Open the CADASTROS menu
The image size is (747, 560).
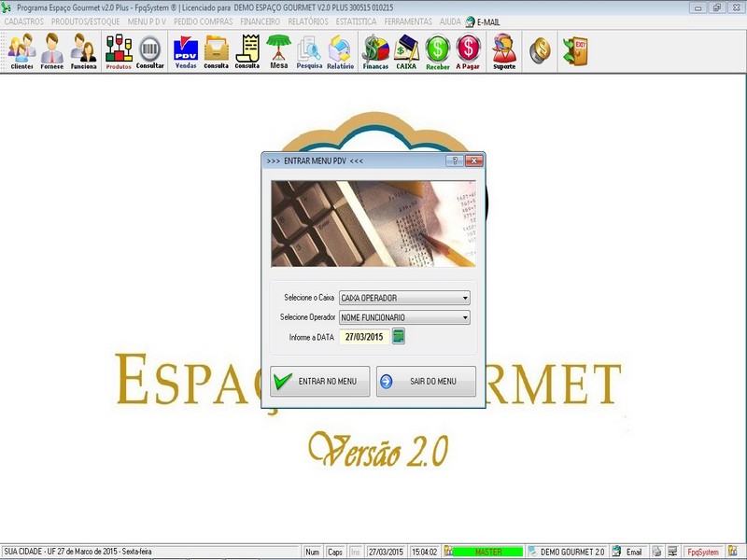tap(24, 21)
